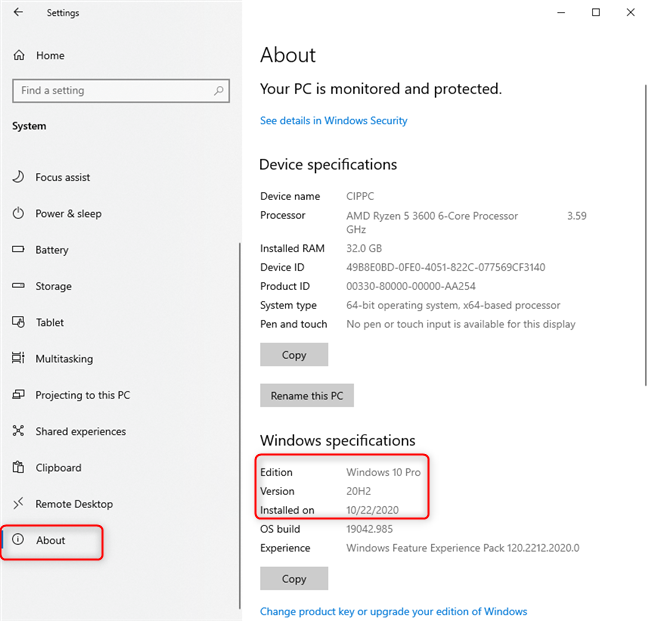Click the install date 10/22/2020

[x=372, y=510]
